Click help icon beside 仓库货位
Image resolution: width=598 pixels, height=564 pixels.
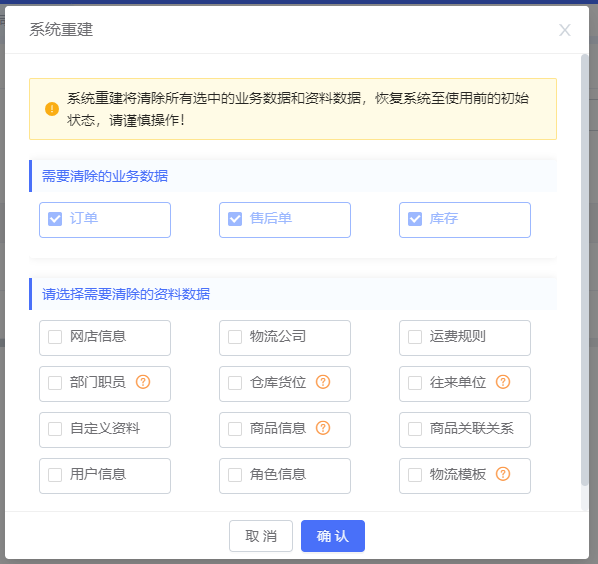(x=323, y=382)
